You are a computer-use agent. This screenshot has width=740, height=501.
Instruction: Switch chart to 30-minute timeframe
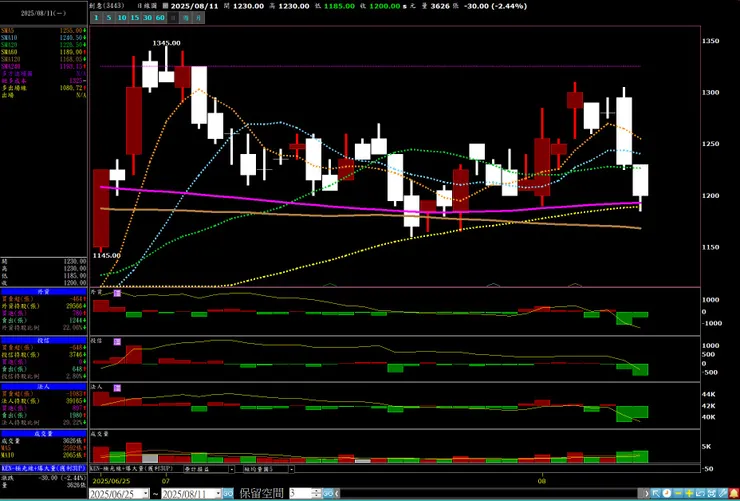point(147,17)
